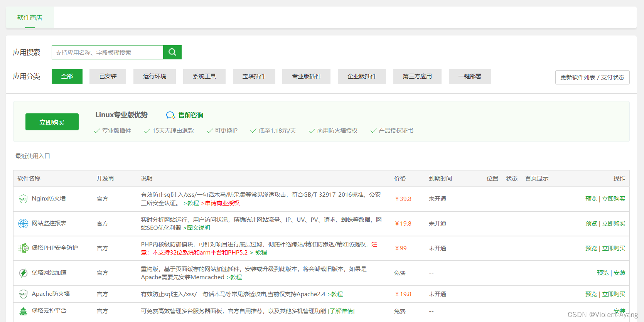Select the 运行环境 category
644x322 pixels.
pyautogui.click(x=155, y=76)
